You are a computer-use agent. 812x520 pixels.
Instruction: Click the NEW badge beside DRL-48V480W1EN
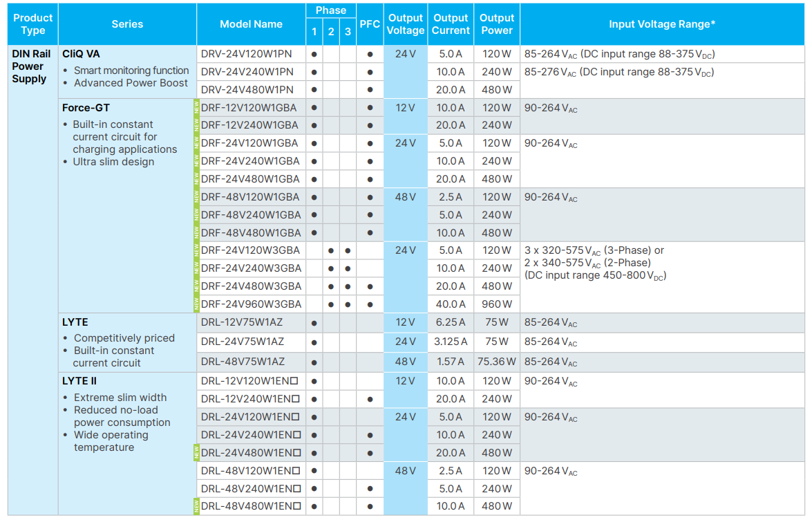[196, 506]
